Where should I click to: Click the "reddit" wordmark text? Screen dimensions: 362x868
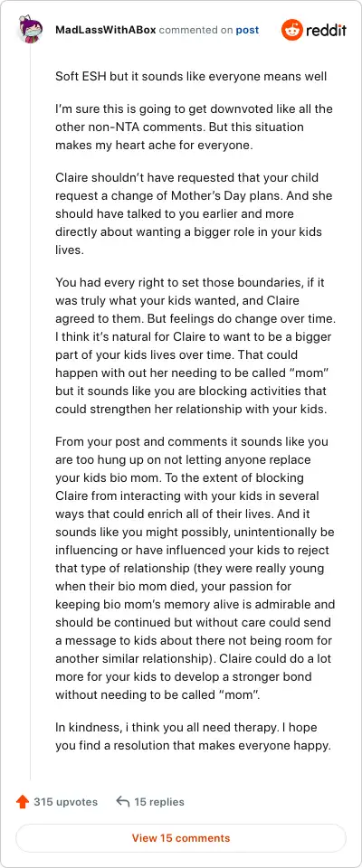coord(326,30)
